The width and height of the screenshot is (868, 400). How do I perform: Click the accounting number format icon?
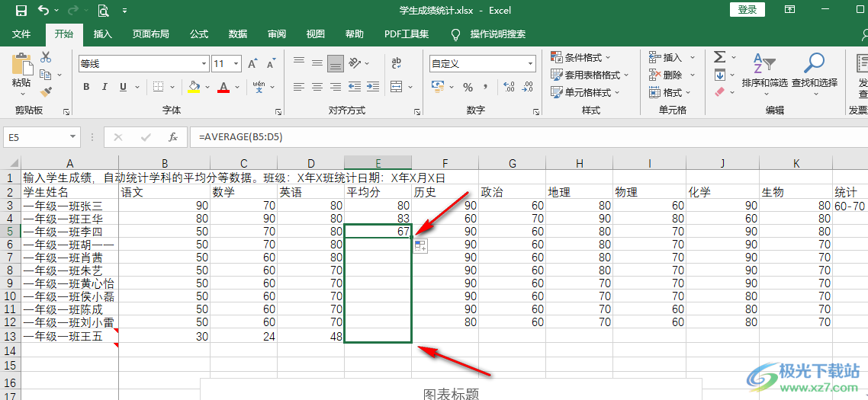(439, 87)
